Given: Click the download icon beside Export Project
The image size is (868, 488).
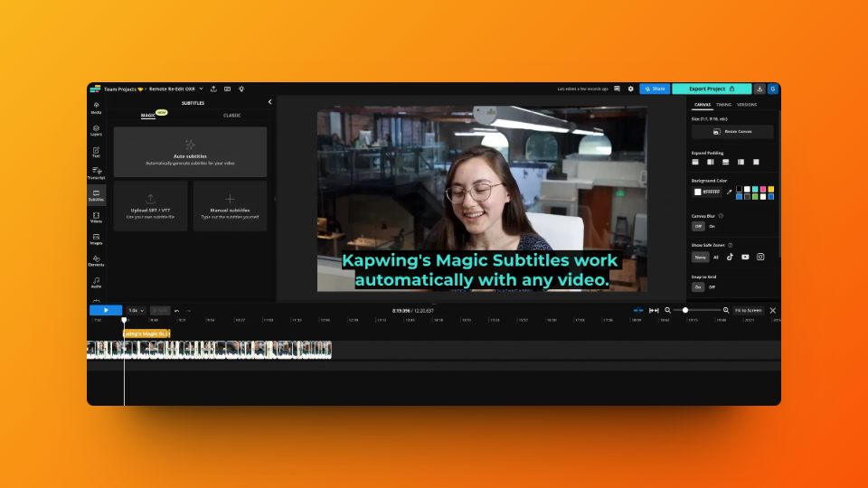Looking at the screenshot, I should click(759, 89).
